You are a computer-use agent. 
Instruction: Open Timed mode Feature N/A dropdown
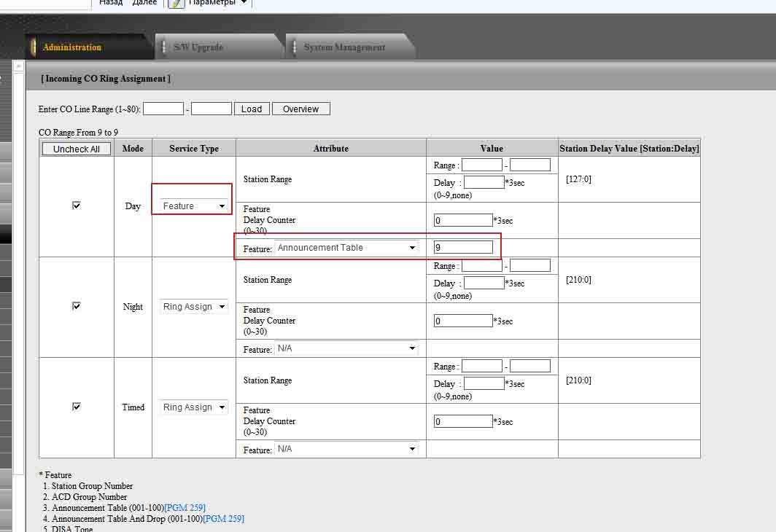[346, 449]
